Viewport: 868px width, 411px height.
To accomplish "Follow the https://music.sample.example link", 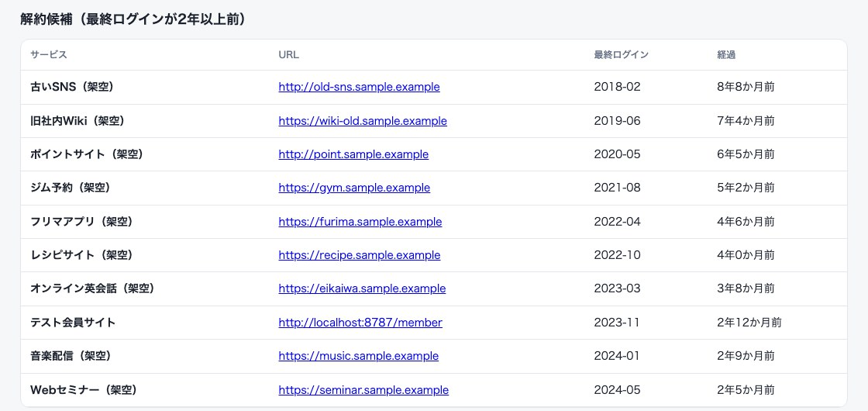I will (x=359, y=356).
